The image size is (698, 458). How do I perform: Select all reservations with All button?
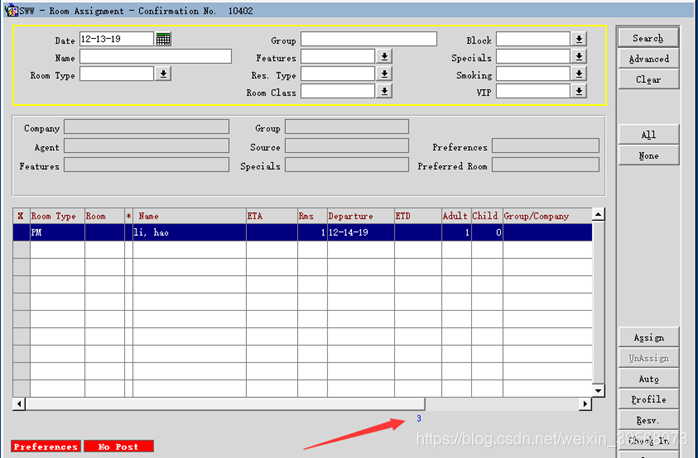pos(649,134)
